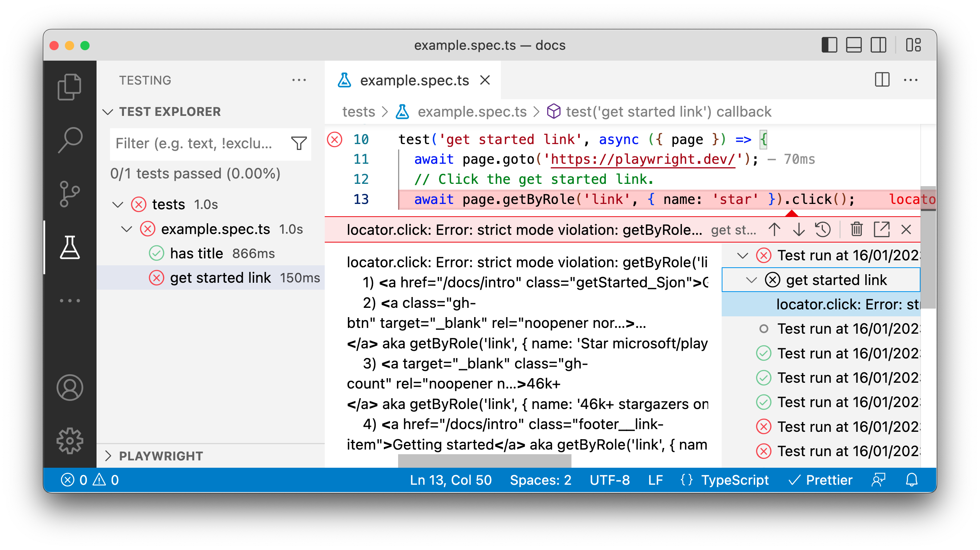
Task: Click the split editor layout icon top right
Action: 873,46
